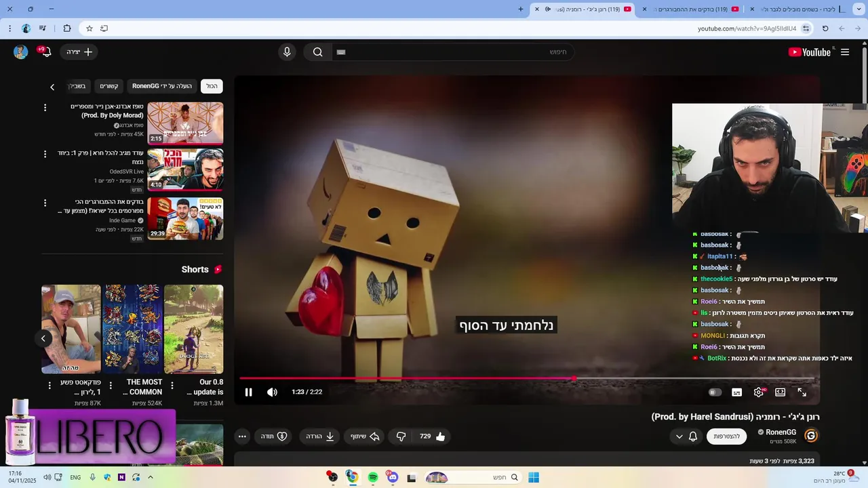Viewport: 868px width, 488px height.
Task: Open options for 'Our 0.8 update is' short
Action: (x=172, y=386)
